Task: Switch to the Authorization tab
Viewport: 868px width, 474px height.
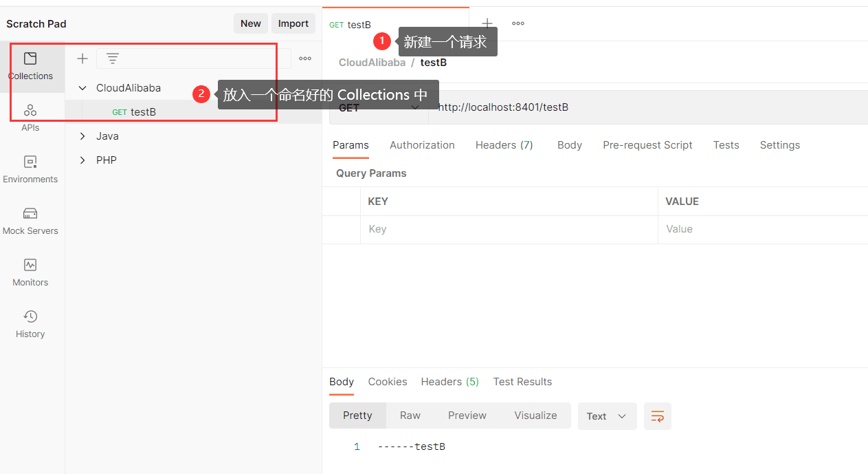Action: click(x=422, y=145)
